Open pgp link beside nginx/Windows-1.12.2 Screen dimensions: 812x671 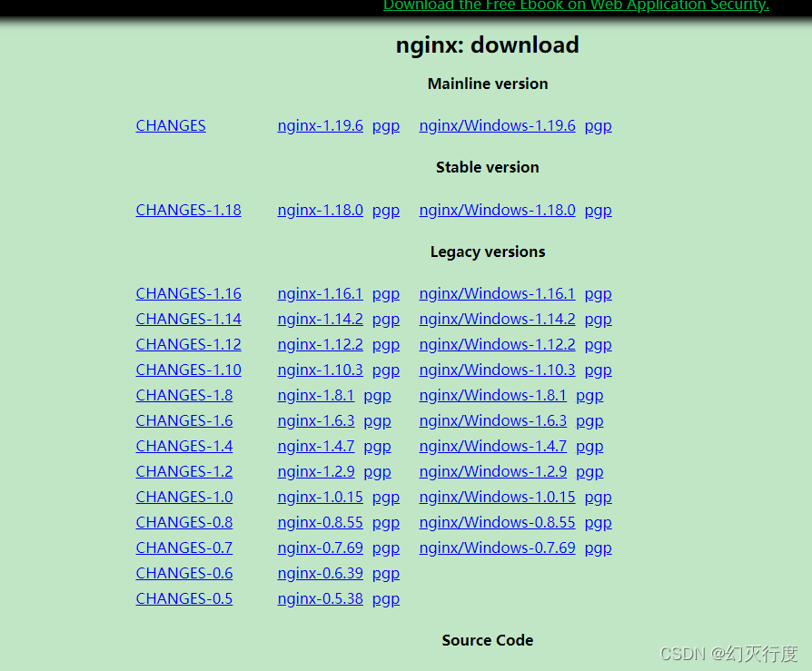click(599, 344)
